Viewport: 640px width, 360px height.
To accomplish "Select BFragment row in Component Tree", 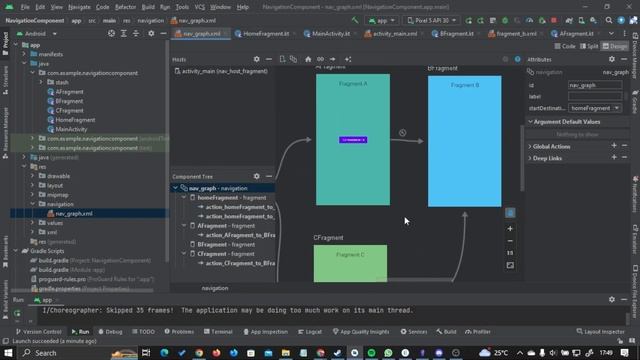I will pyautogui.click(x=223, y=244).
